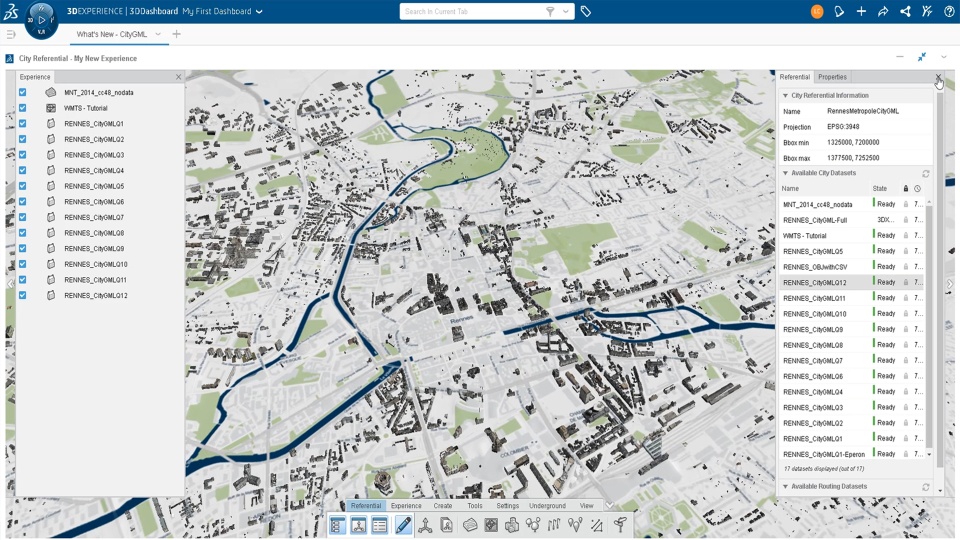The image size is (960, 540).
Task: Open the Experience toolbar tab
Action: [406, 506]
